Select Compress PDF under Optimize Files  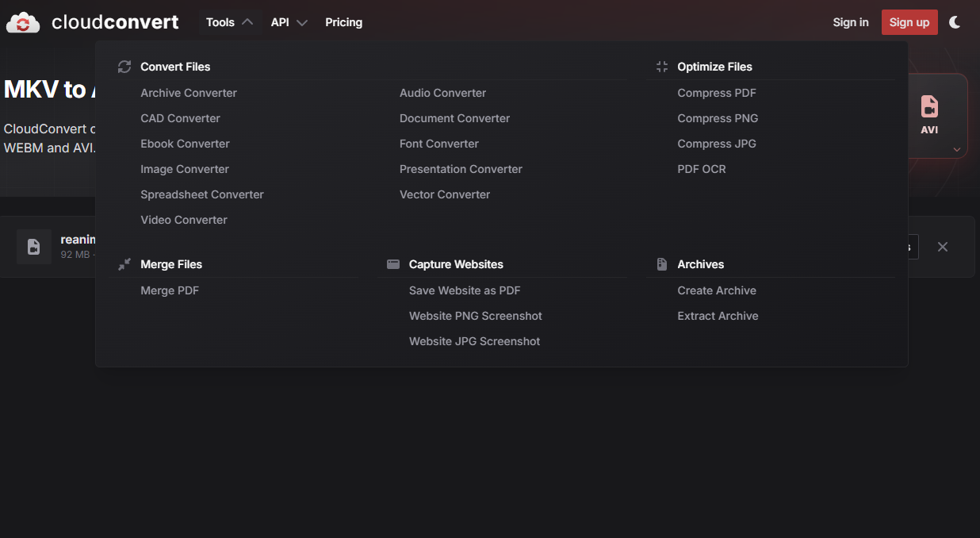click(717, 93)
